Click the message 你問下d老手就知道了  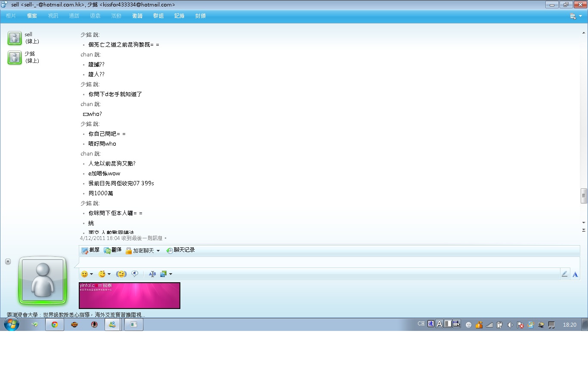pos(115,94)
